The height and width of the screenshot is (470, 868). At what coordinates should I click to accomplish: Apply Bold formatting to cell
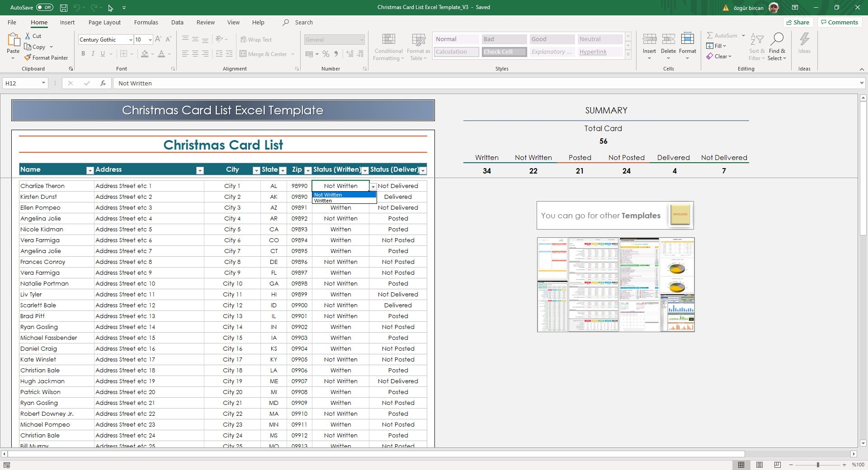83,54
